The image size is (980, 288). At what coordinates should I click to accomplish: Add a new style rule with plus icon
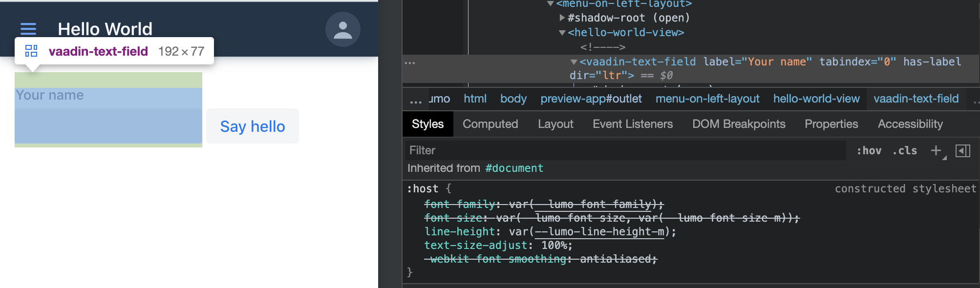[936, 151]
